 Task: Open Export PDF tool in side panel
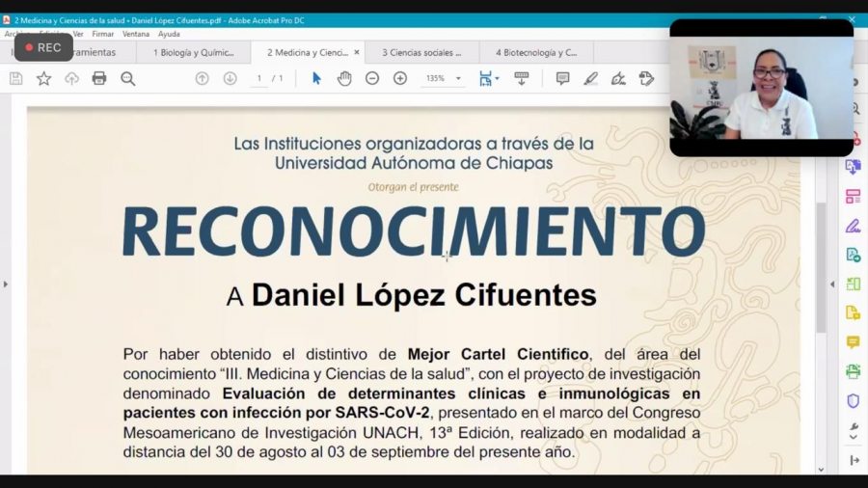tap(854, 167)
